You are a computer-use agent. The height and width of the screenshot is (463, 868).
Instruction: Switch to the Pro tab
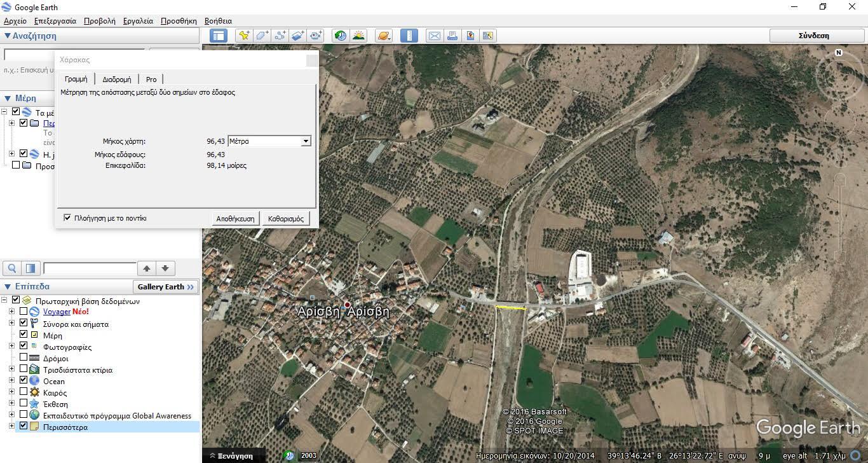click(151, 79)
